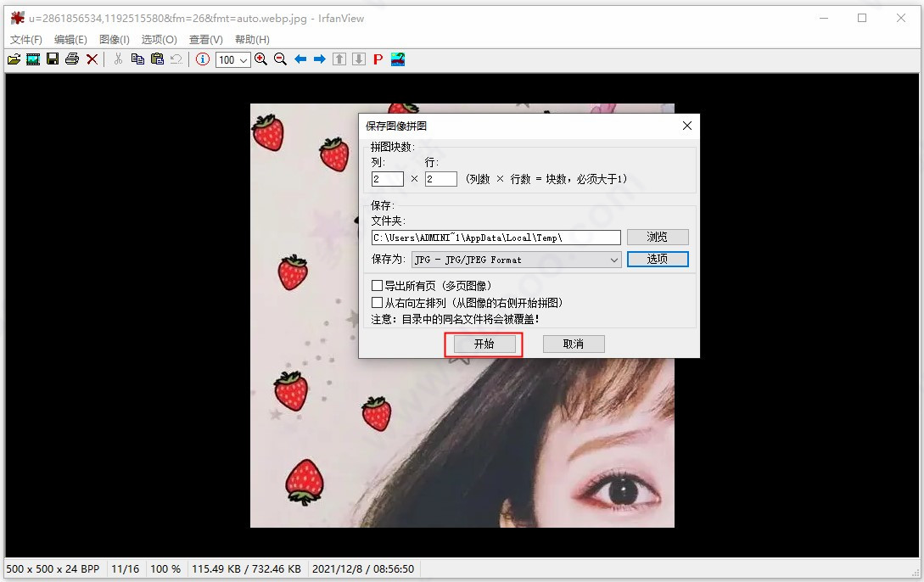
Task: Enable 导出所有页 checkbox
Action: 377,285
